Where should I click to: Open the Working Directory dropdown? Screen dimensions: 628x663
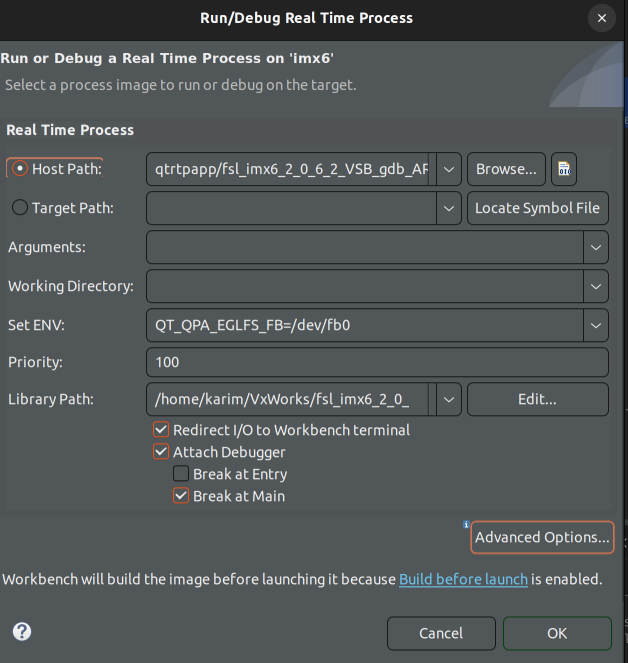596,286
